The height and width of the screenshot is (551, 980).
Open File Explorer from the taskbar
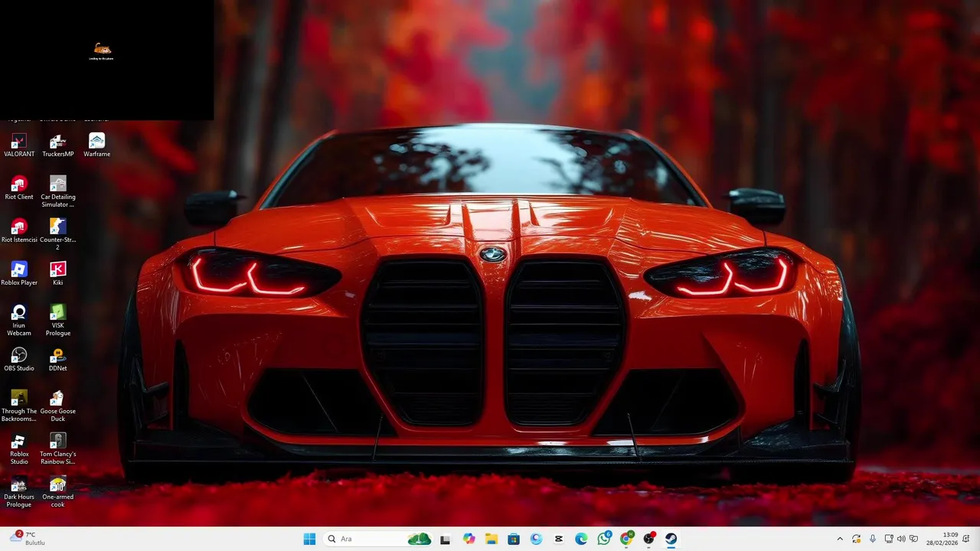[x=491, y=539]
